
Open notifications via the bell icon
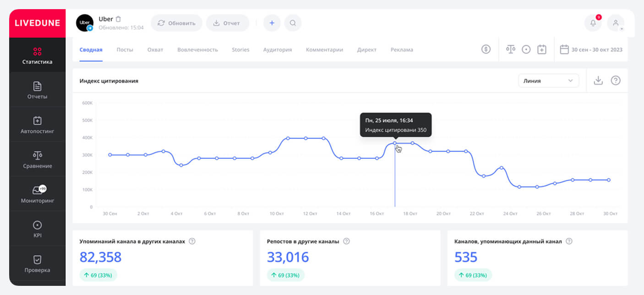pyautogui.click(x=593, y=23)
